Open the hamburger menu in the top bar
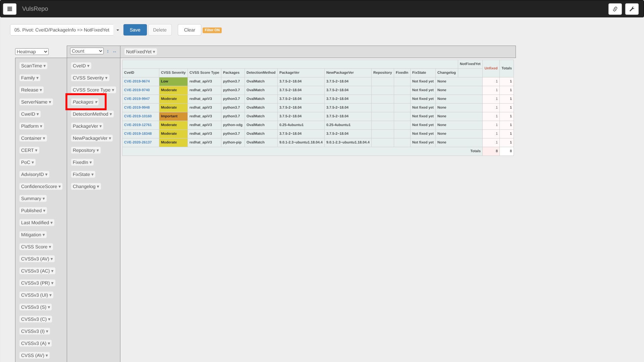644x362 pixels. pos(10,9)
